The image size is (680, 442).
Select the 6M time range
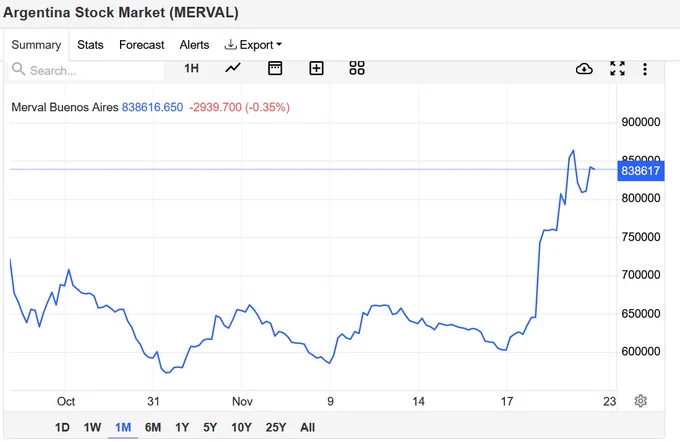coord(153,427)
